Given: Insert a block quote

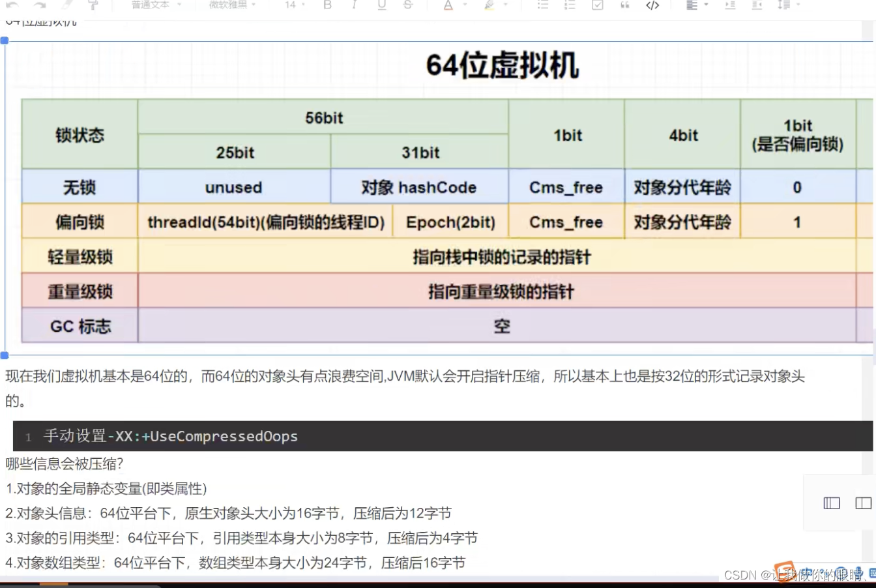Looking at the screenshot, I should pyautogui.click(x=624, y=5).
